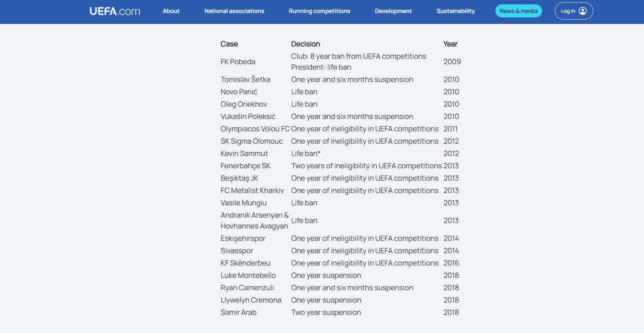Open Vasile Mungiu Life ban decision
644x333 pixels.
pos(304,203)
